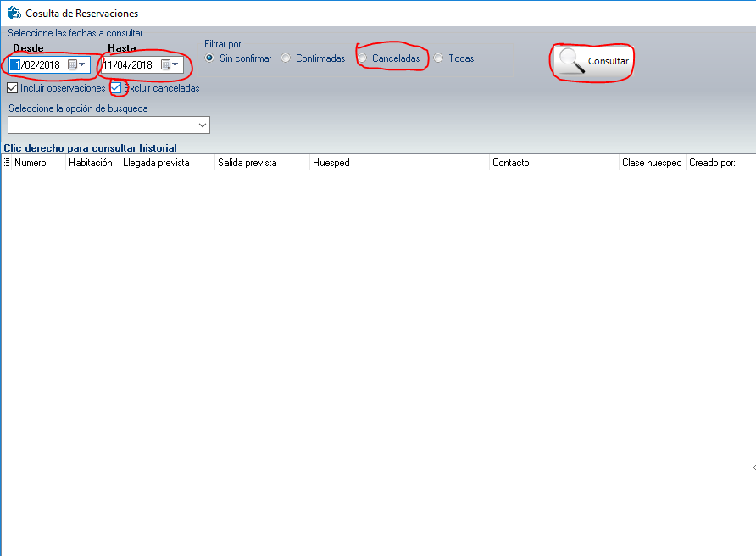Screen dimensions: 756x556
Task: Open the opción de busqueda combo box
Action: pos(108,125)
